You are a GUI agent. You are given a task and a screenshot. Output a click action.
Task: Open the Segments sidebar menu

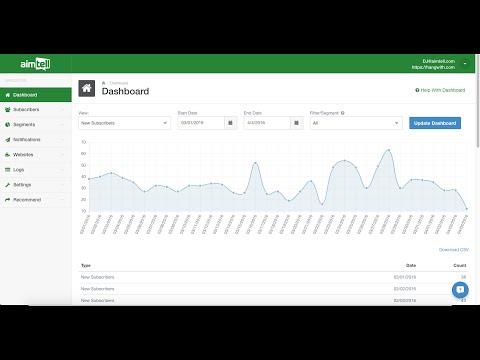[36, 125]
